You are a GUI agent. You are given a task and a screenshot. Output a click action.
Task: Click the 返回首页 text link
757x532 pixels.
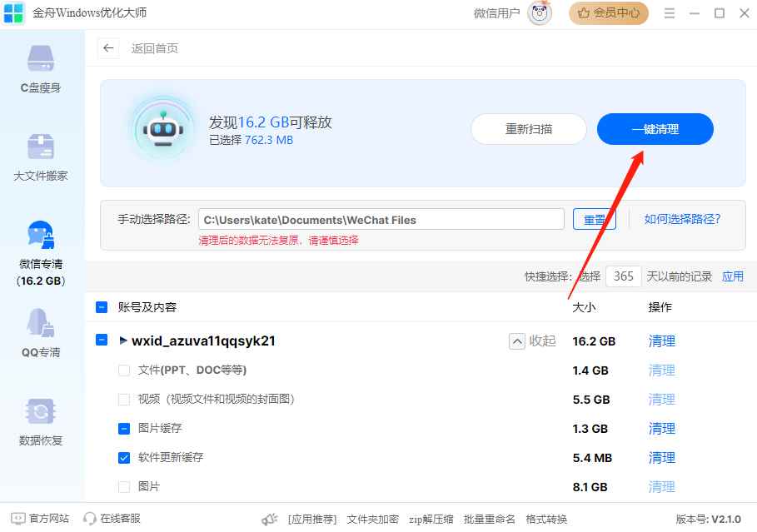point(155,48)
